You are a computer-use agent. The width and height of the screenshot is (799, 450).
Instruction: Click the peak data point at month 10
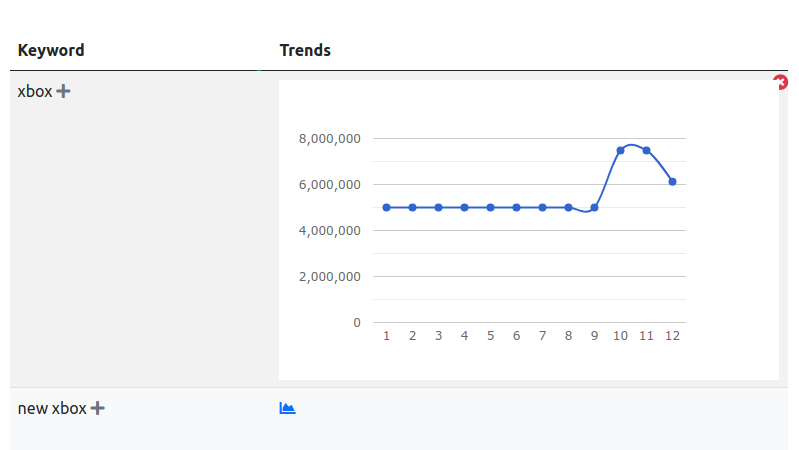point(620,150)
